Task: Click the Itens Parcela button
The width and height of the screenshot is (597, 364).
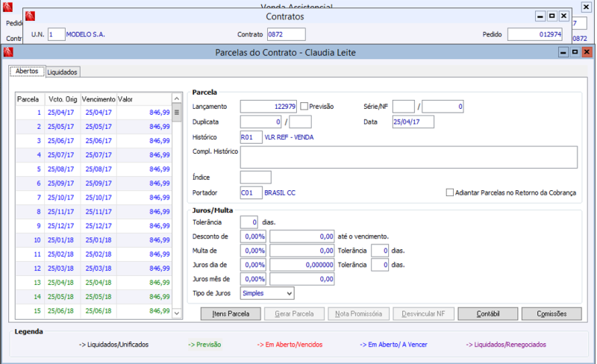Action: 230,314
